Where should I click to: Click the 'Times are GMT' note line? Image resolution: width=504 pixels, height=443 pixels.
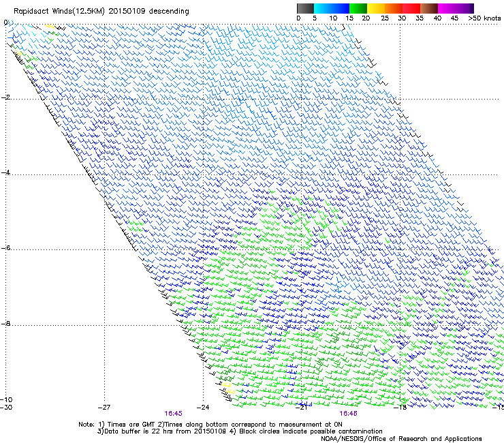pyautogui.click(x=210, y=425)
